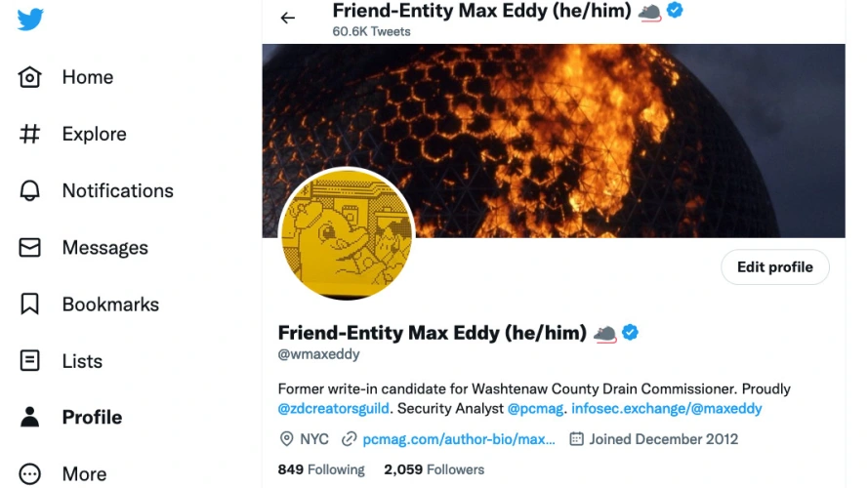Open Explore hashtag icon
This screenshot has width=868, height=488.
coord(30,134)
